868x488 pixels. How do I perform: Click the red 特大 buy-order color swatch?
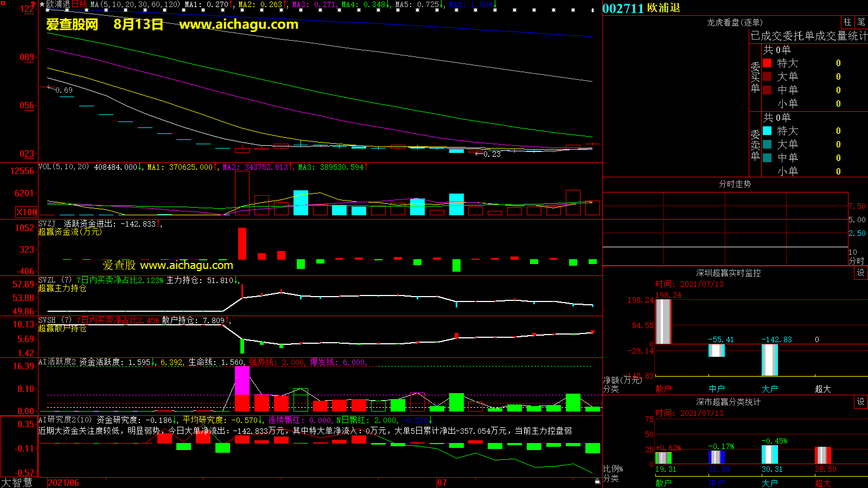pos(767,63)
